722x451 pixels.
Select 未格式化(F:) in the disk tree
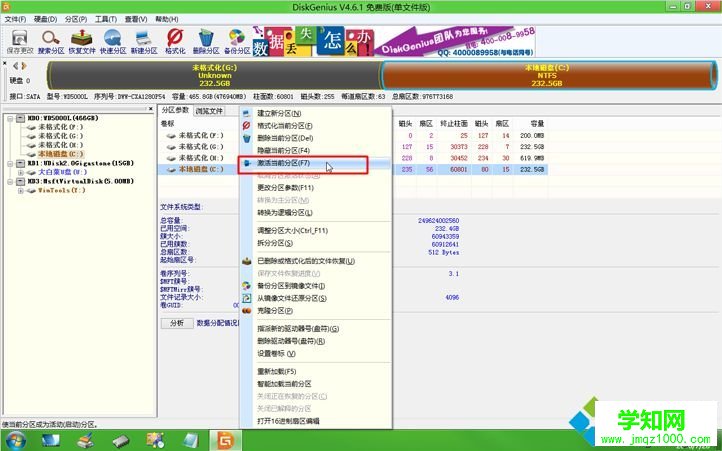(x=60, y=127)
